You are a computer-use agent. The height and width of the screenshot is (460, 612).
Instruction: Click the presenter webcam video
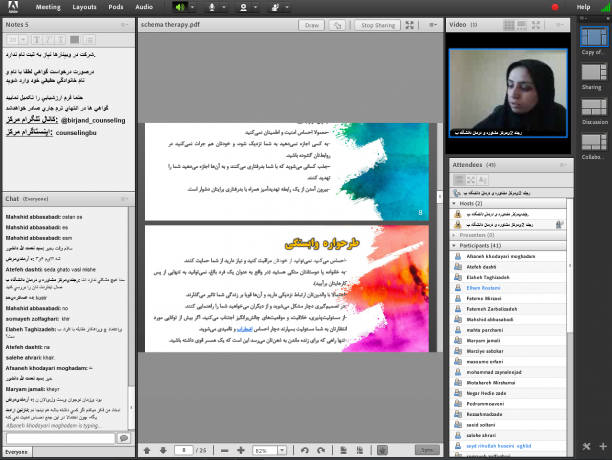click(x=508, y=93)
